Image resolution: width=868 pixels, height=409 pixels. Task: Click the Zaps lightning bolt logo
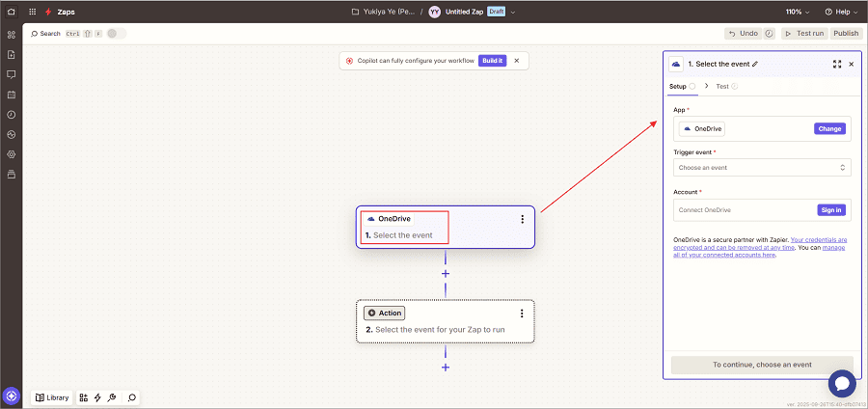[x=49, y=12]
